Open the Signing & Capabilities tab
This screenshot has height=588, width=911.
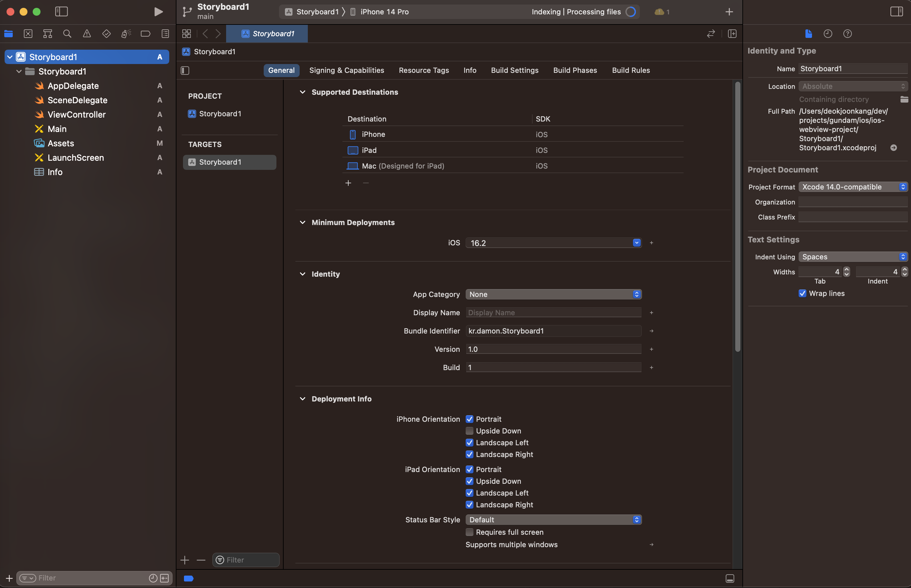click(346, 70)
